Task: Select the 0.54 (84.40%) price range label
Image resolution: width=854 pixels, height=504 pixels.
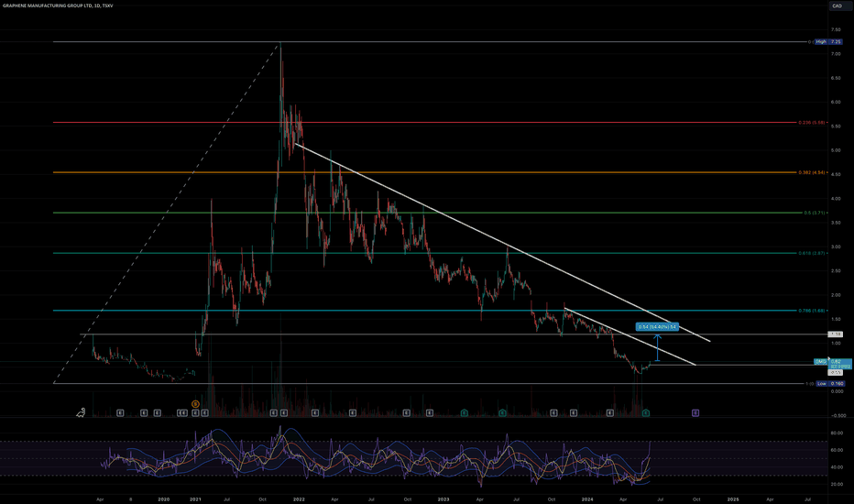Action: (x=657, y=327)
